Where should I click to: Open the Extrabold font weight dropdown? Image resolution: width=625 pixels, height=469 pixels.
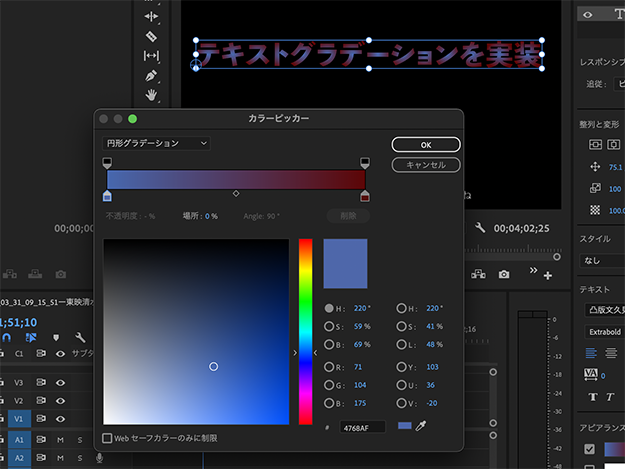pos(602,331)
